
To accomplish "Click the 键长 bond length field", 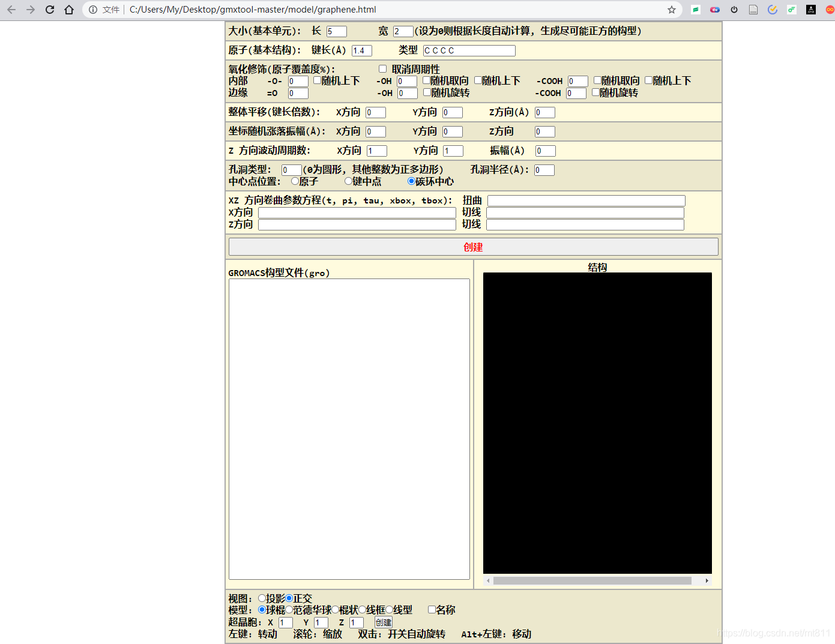I will click(362, 50).
